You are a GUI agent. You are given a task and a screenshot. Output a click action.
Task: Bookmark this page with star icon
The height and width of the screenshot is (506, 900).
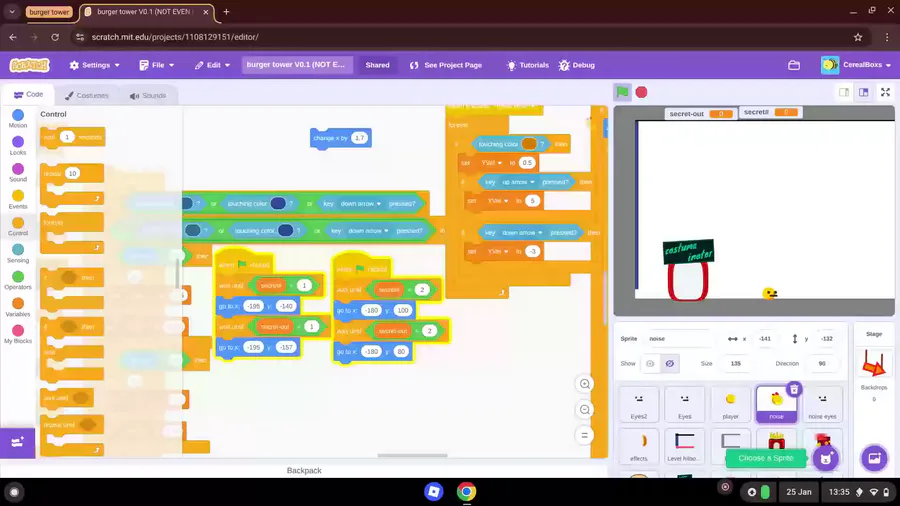(858, 37)
